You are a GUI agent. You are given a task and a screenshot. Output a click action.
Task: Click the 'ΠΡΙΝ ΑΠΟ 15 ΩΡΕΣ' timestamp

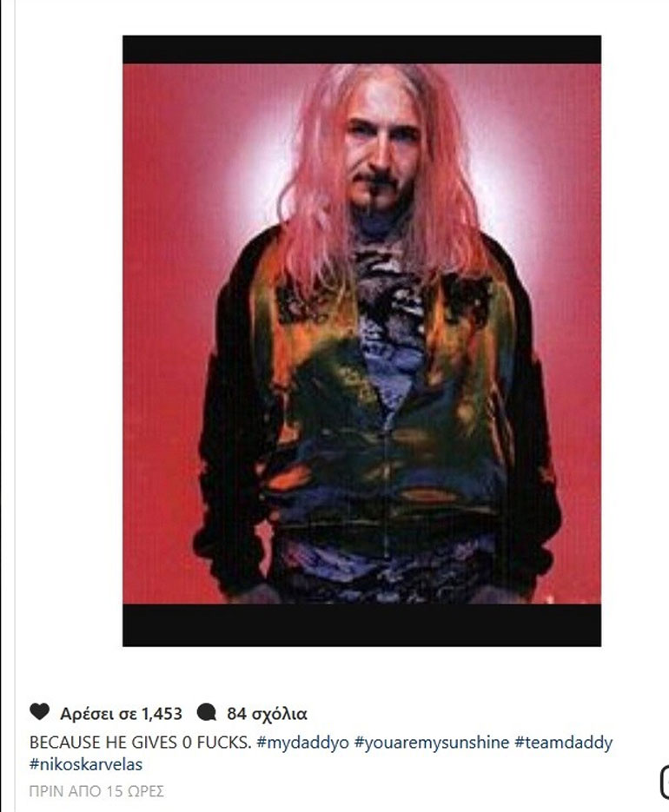pyautogui.click(x=96, y=791)
